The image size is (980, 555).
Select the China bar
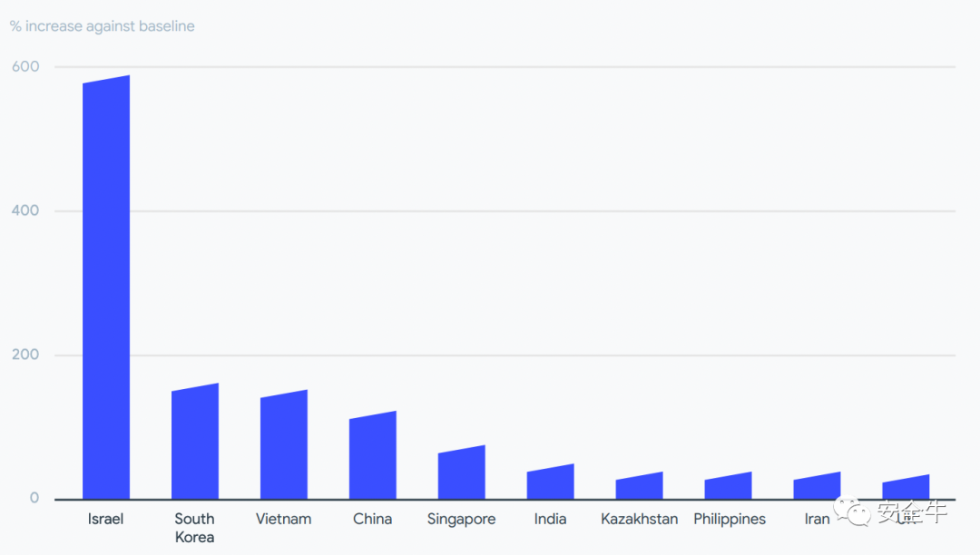[373, 455]
